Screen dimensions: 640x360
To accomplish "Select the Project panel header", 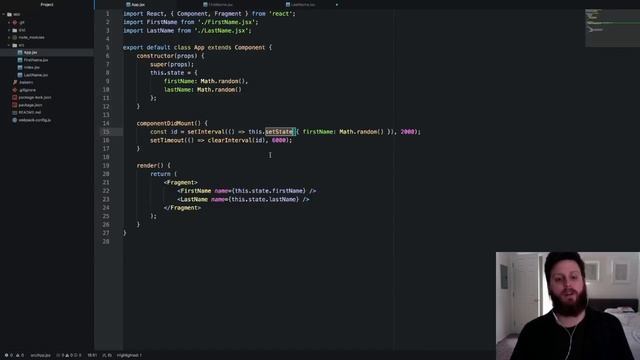I will point(47,4).
